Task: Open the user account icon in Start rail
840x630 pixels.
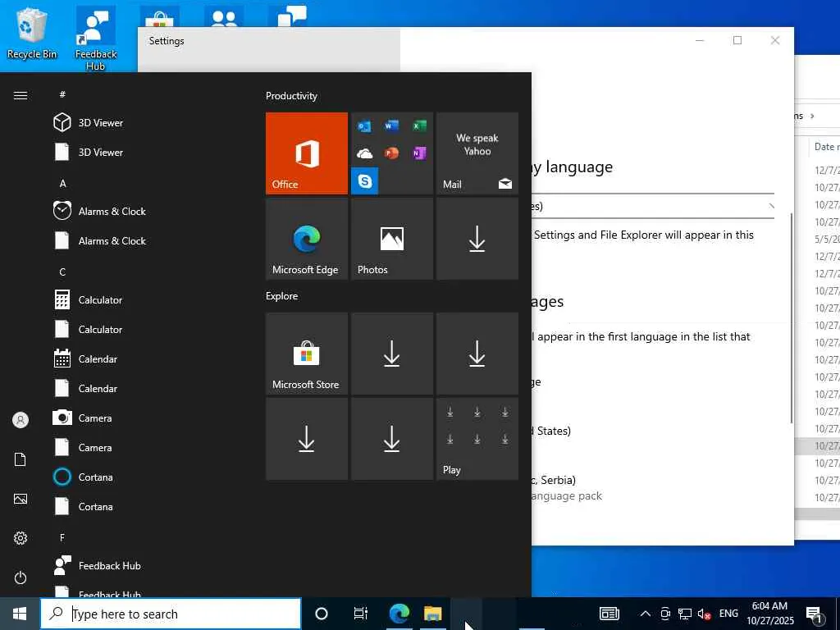Action: click(21, 420)
